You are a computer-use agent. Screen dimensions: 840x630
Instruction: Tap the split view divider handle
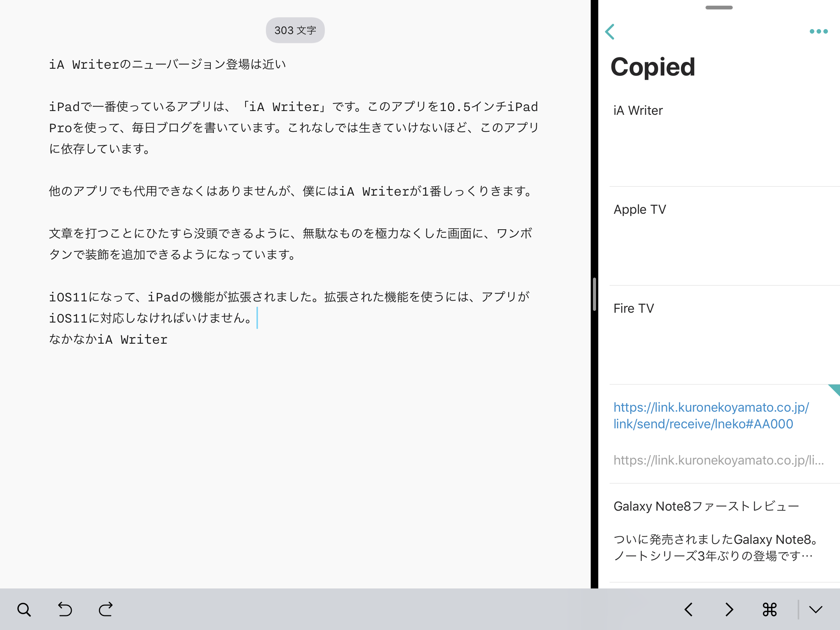pos(594,294)
